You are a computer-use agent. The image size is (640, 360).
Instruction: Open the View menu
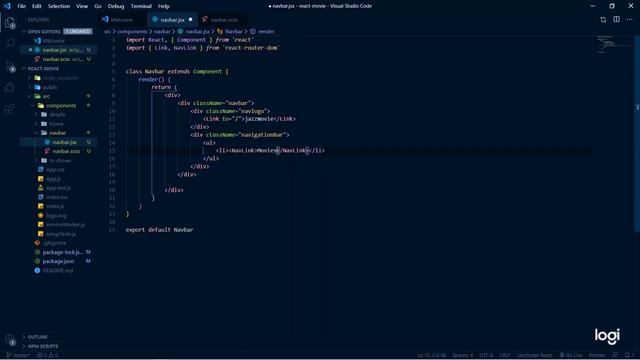[82, 6]
